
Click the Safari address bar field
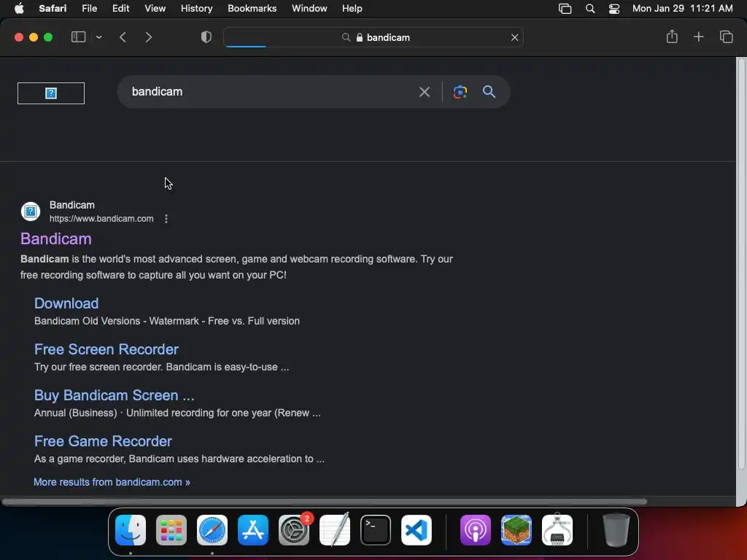coord(373,37)
